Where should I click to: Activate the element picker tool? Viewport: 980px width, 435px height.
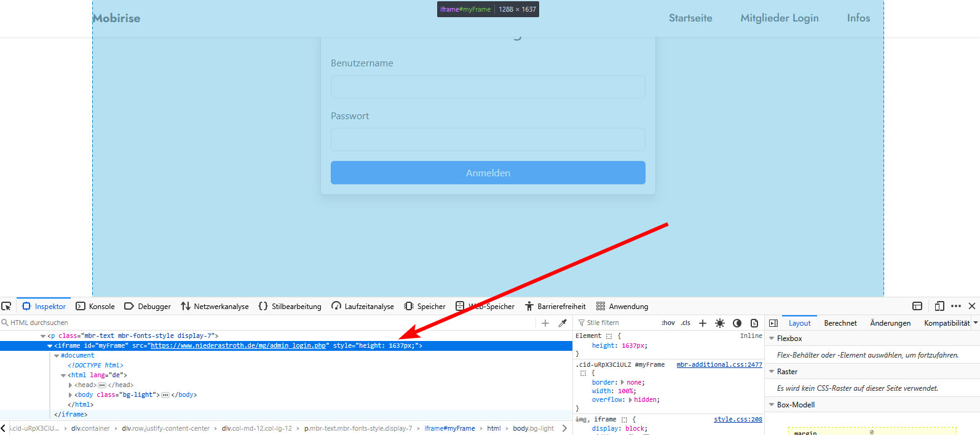click(x=7, y=306)
